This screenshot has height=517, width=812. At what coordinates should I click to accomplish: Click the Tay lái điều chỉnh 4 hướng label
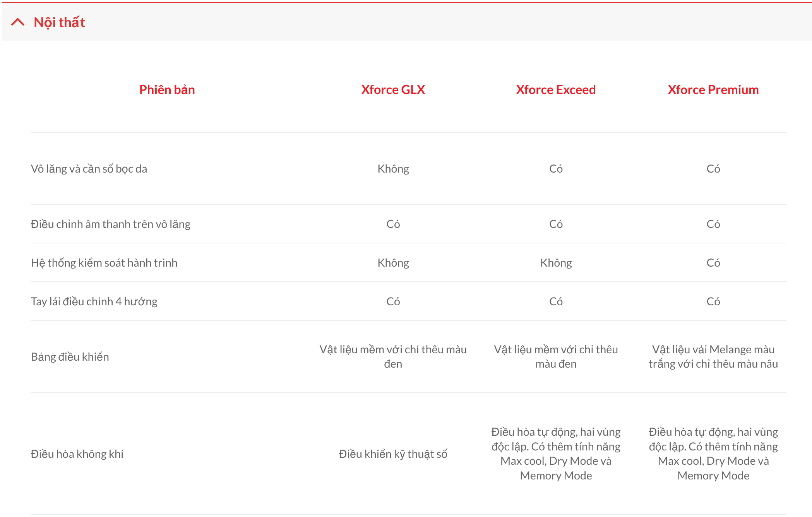tap(94, 301)
